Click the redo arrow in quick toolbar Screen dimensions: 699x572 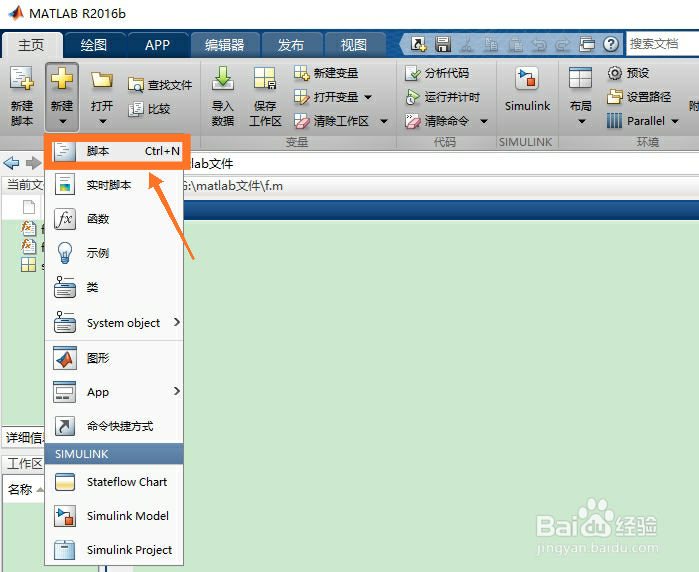click(563, 44)
